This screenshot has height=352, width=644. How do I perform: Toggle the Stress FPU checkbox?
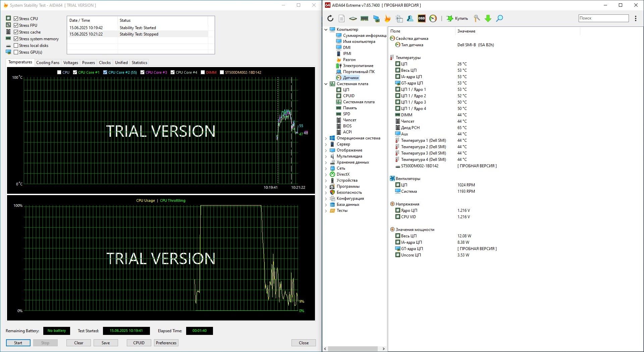pyautogui.click(x=16, y=25)
